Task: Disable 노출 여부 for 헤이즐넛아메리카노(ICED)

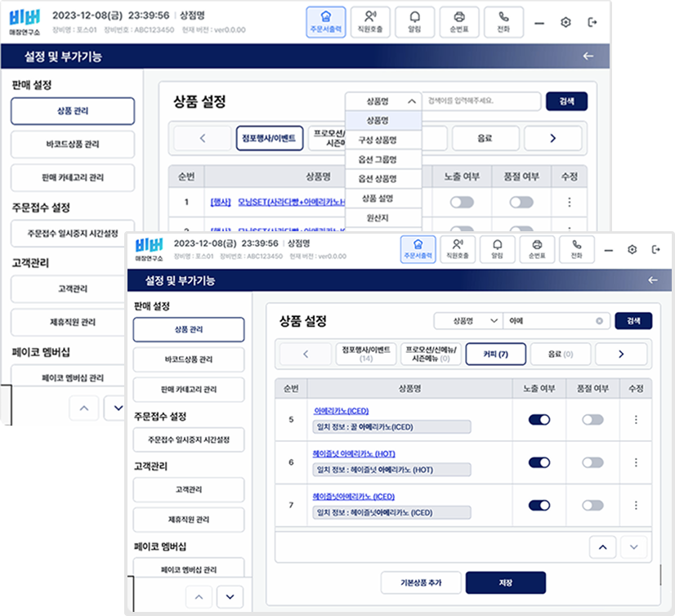Action: [538, 507]
